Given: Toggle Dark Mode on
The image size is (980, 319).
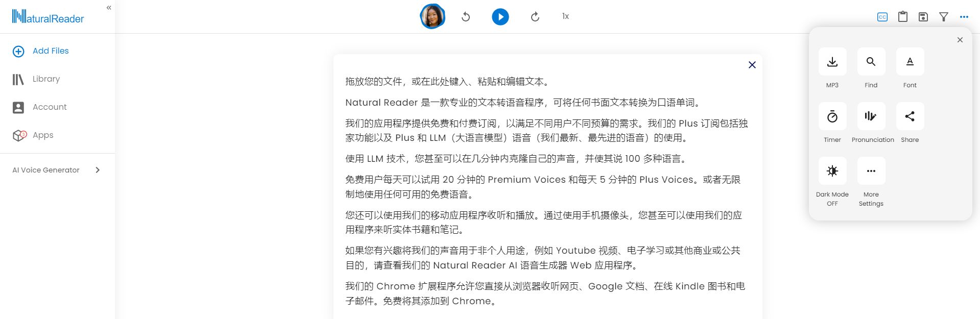Looking at the screenshot, I should [x=832, y=171].
